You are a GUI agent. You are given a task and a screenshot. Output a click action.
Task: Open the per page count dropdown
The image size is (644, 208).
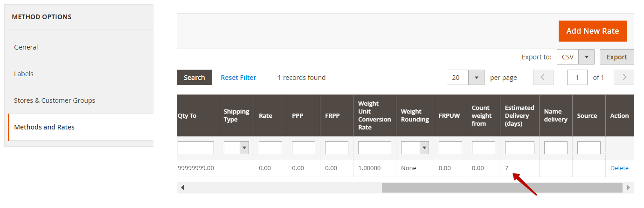465,78
